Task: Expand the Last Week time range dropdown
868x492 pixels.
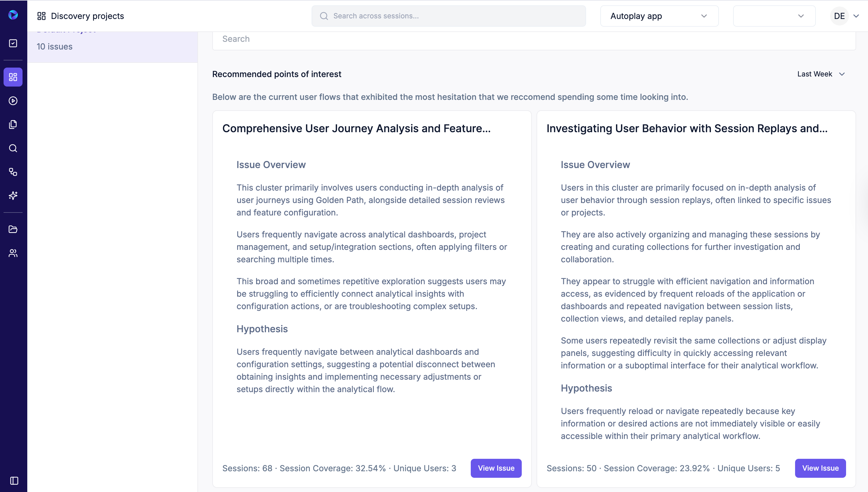Action: click(x=821, y=74)
